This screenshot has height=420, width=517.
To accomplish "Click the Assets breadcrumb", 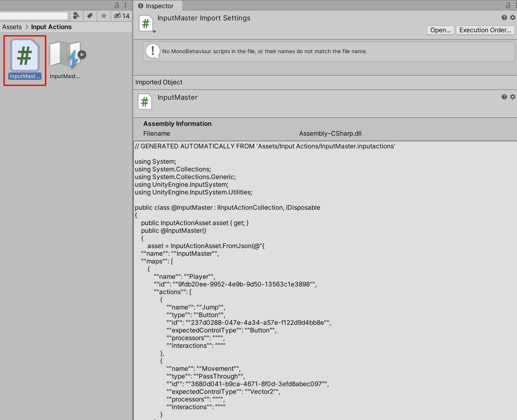I will (12, 27).
